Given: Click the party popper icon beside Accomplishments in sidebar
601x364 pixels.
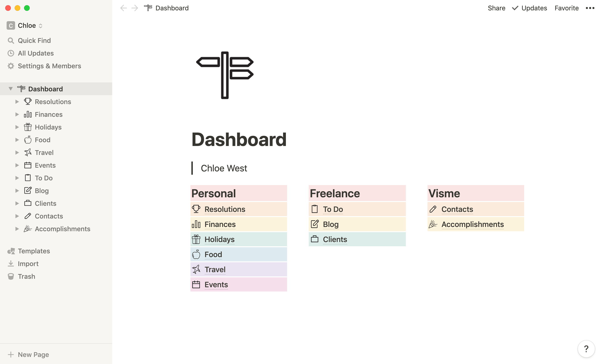Looking at the screenshot, I should (28, 229).
